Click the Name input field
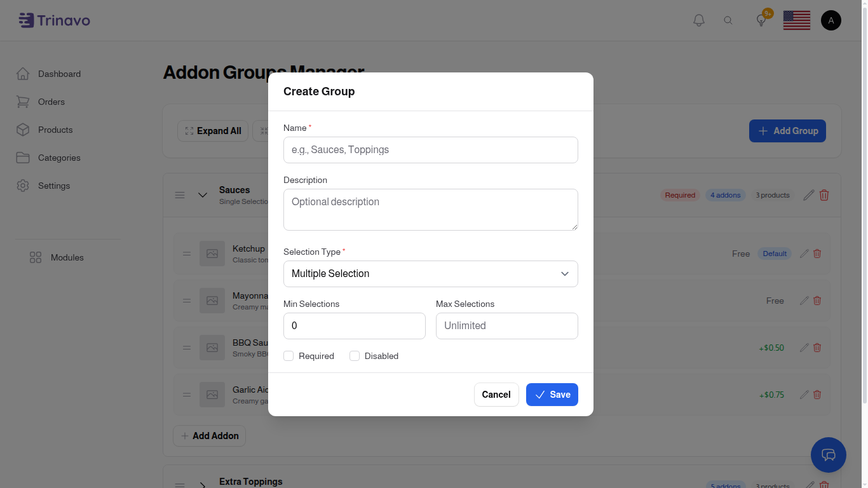 (x=430, y=150)
